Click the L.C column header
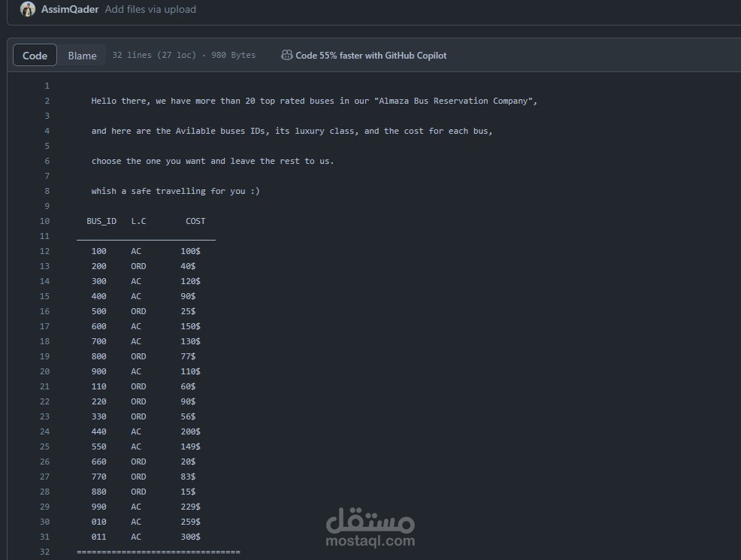Viewport: 741px width, 560px height. [x=138, y=221]
